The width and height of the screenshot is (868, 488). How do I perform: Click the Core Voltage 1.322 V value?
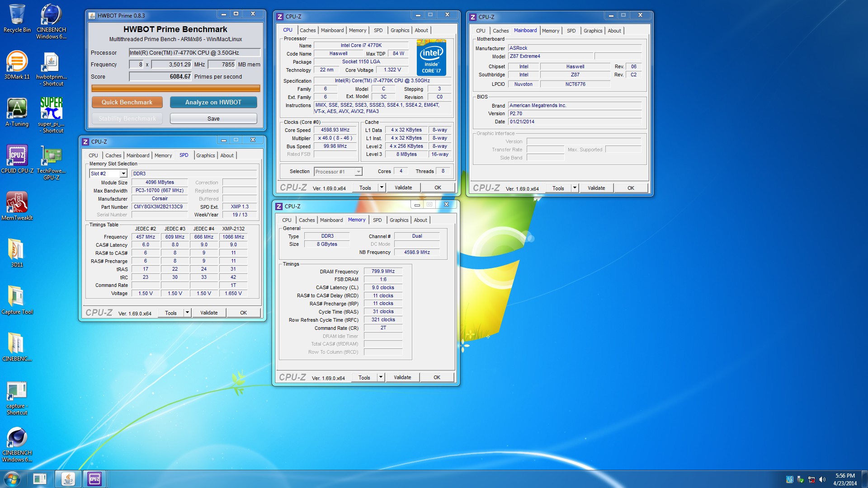pyautogui.click(x=392, y=70)
